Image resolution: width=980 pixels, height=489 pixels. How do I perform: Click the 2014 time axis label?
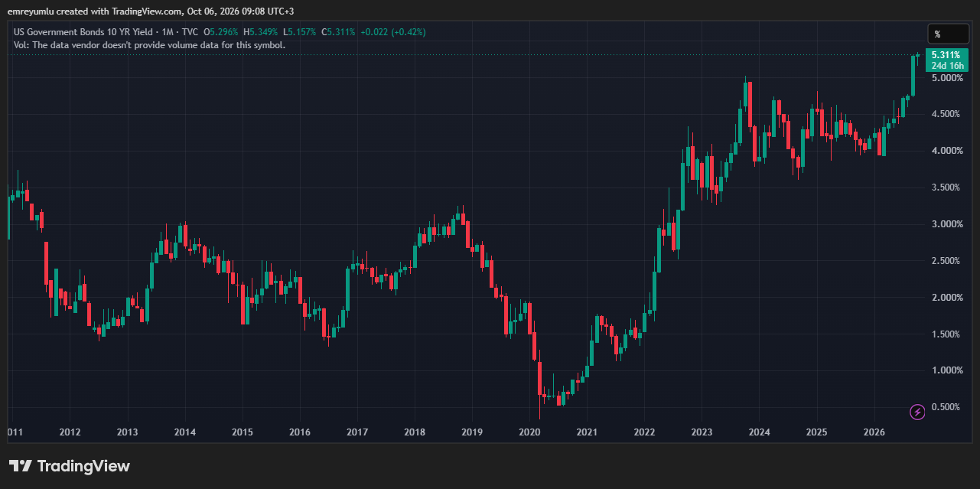184,432
